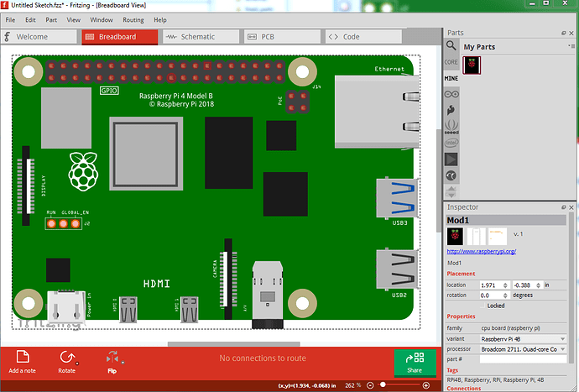Open My Parts bin options menu
The height and width of the screenshot is (392, 579).
571,46
